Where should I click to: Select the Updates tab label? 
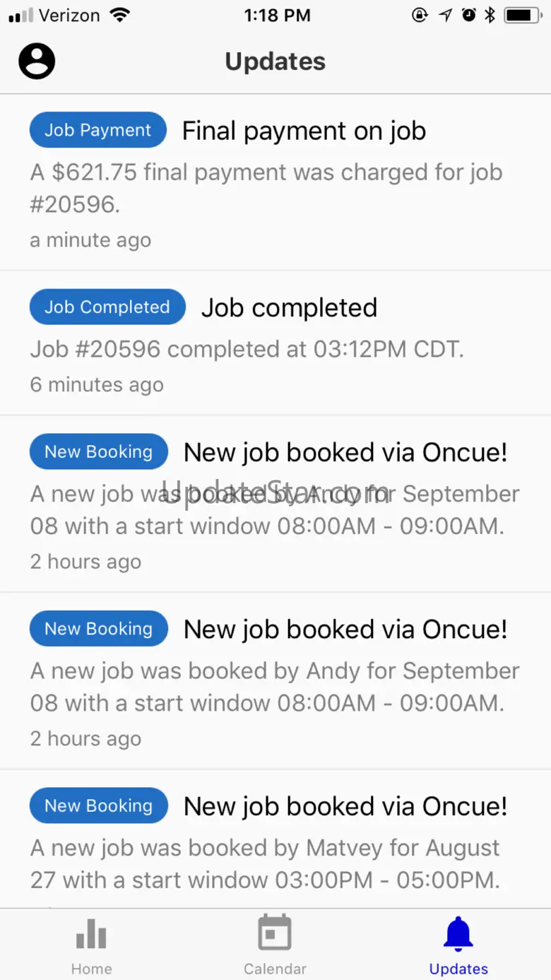pyautogui.click(x=458, y=969)
